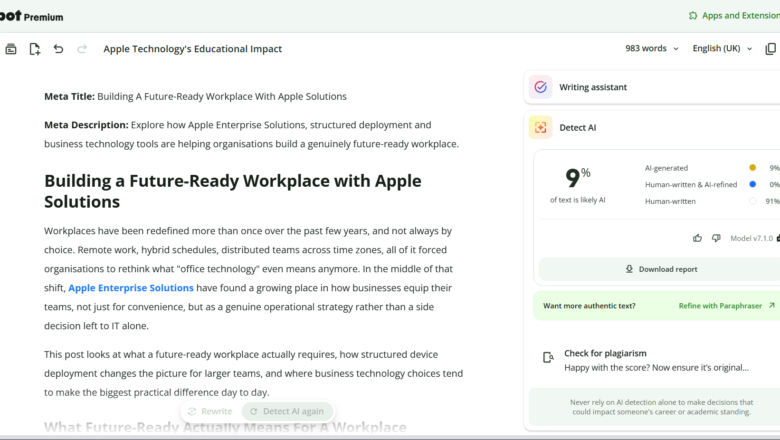Click the Check for plagiarism document icon
The height and width of the screenshot is (440, 780).
[x=548, y=357]
